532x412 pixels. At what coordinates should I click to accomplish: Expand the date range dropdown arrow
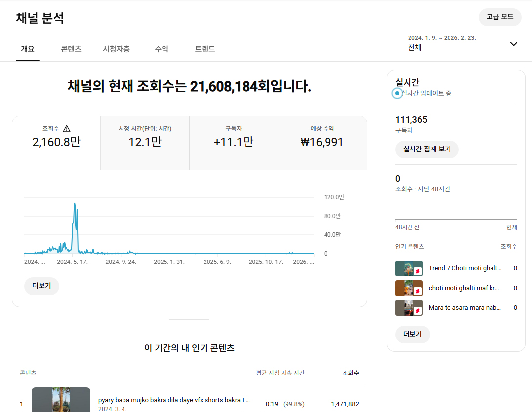pos(513,44)
